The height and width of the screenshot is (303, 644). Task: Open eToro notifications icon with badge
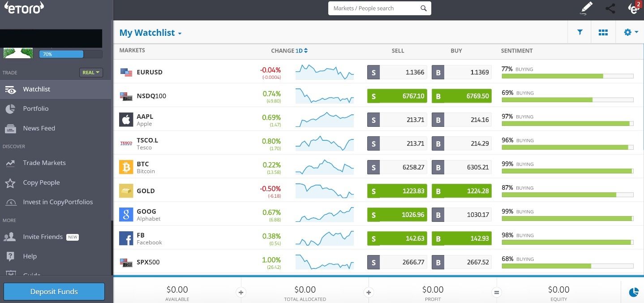[634, 8]
